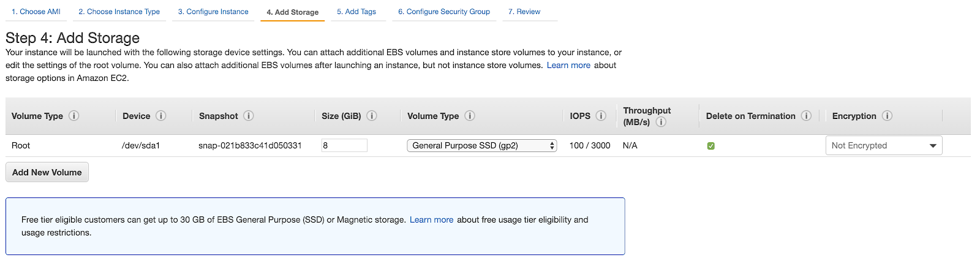980x260 pixels.
Task: Follow Learn more link about storage options
Action: tap(568, 65)
